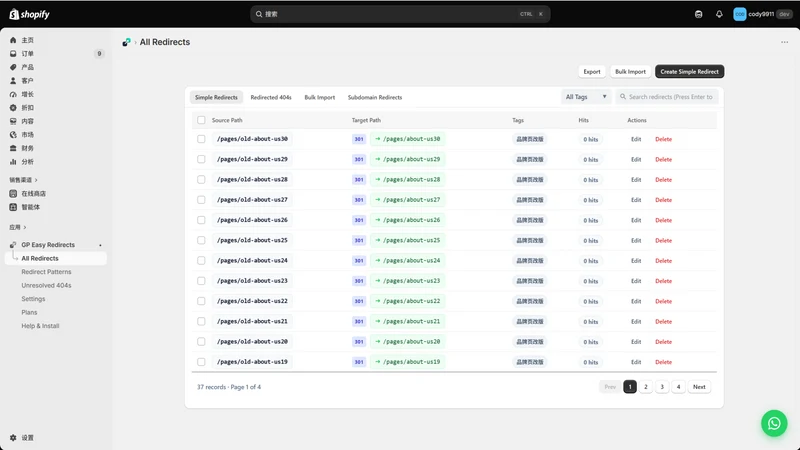Switch to Redirected 404s tab
The image size is (800, 450).
(271, 97)
